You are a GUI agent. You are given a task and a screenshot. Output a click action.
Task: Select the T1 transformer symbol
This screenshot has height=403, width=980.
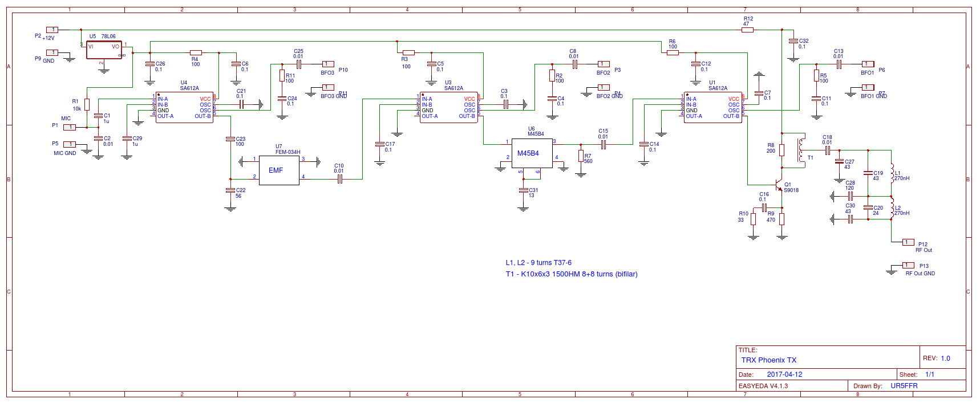pyautogui.click(x=801, y=149)
